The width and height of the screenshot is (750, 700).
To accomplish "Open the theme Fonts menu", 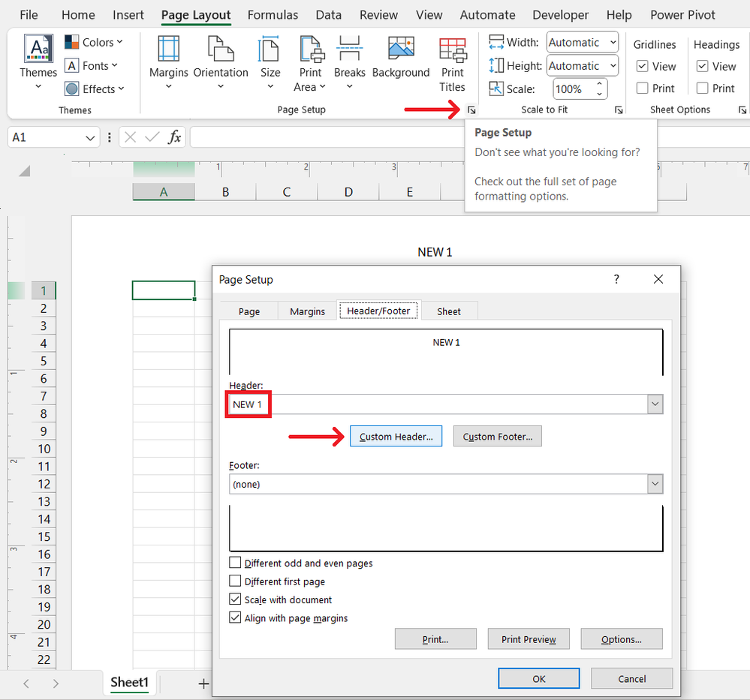I will tap(92, 65).
